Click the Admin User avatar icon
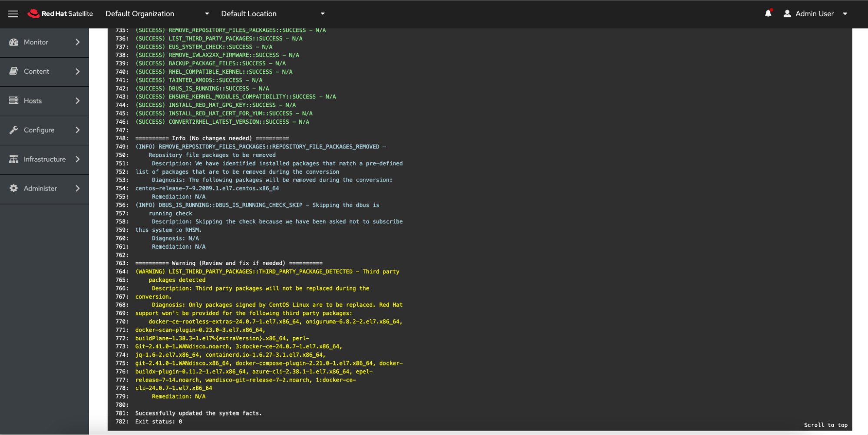The height and width of the screenshot is (435, 868). [787, 14]
